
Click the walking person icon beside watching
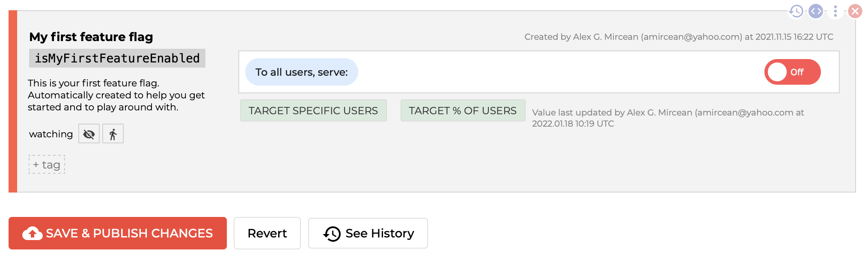pyautogui.click(x=113, y=134)
